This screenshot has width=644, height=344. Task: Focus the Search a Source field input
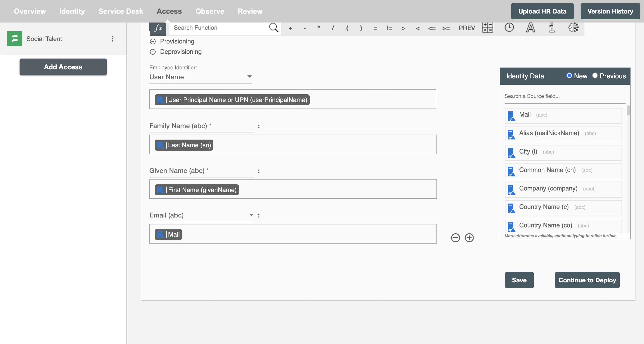[x=565, y=96]
